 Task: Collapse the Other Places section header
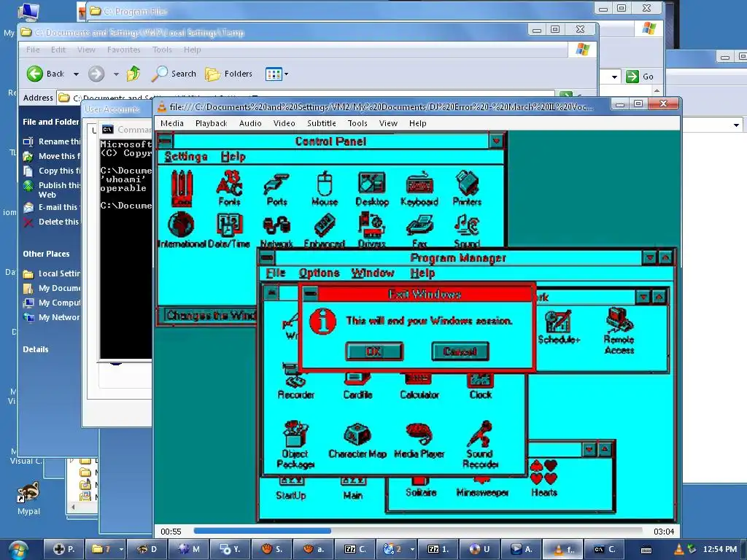pyautogui.click(x=46, y=254)
